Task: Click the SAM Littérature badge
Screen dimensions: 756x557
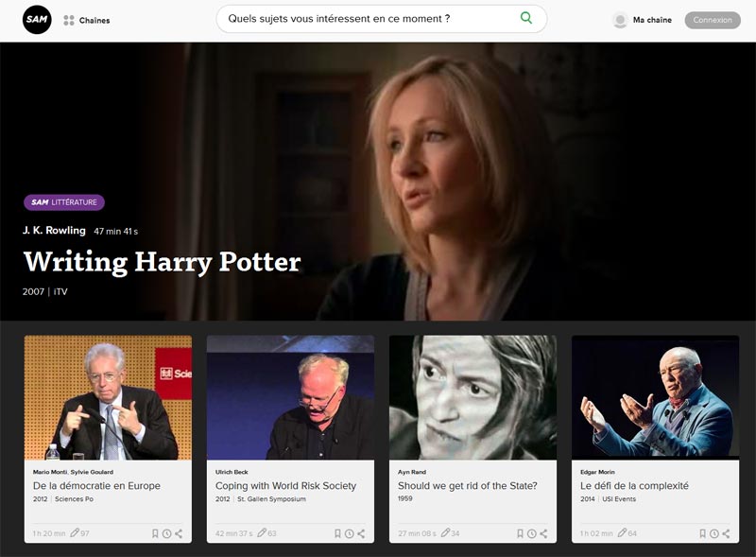Action: point(64,202)
